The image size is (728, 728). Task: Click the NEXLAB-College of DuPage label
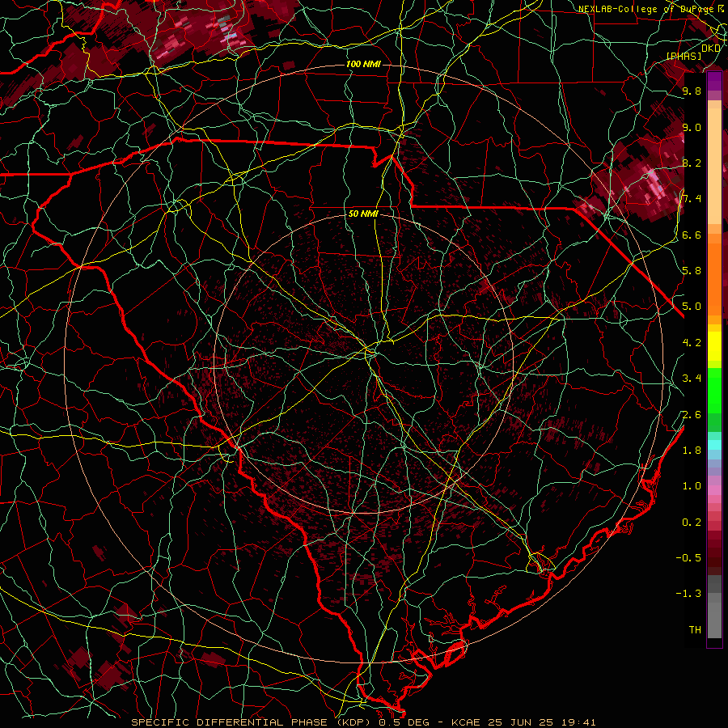[x=645, y=9]
